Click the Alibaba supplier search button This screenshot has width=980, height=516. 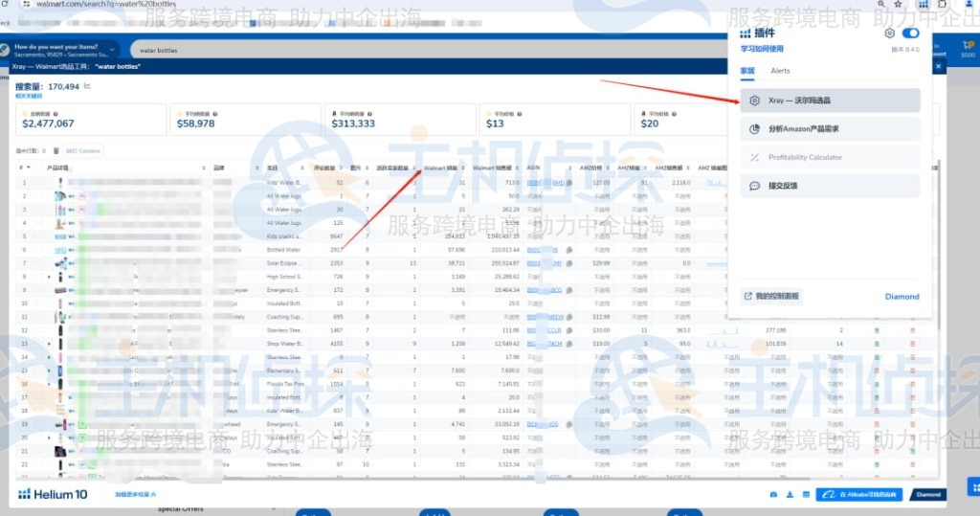(x=858, y=494)
